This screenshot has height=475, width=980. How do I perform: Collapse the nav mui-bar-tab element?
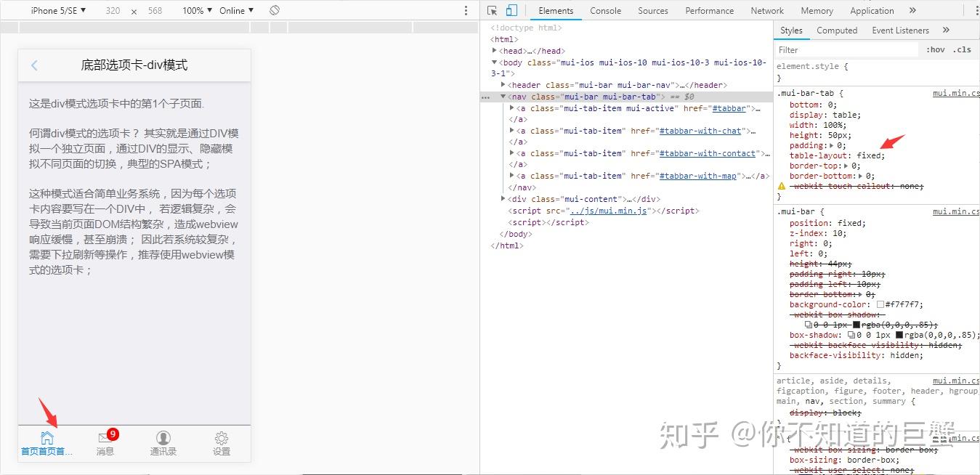tap(503, 96)
